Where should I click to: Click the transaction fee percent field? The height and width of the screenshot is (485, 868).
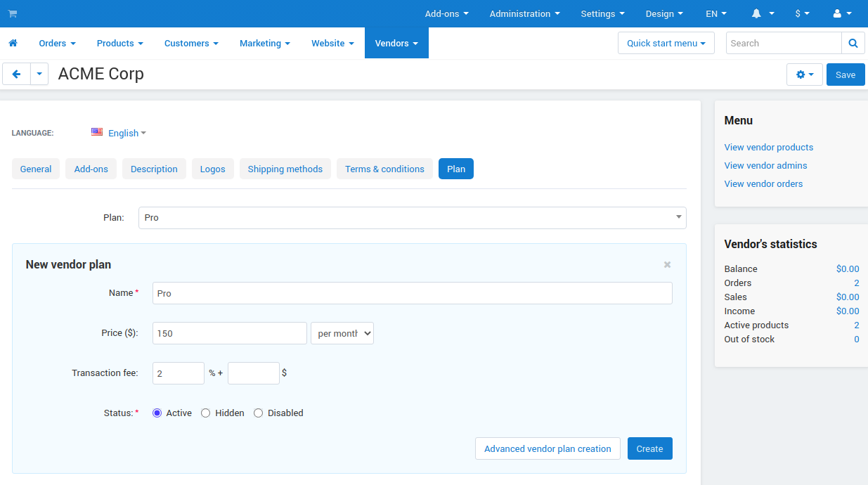179,373
